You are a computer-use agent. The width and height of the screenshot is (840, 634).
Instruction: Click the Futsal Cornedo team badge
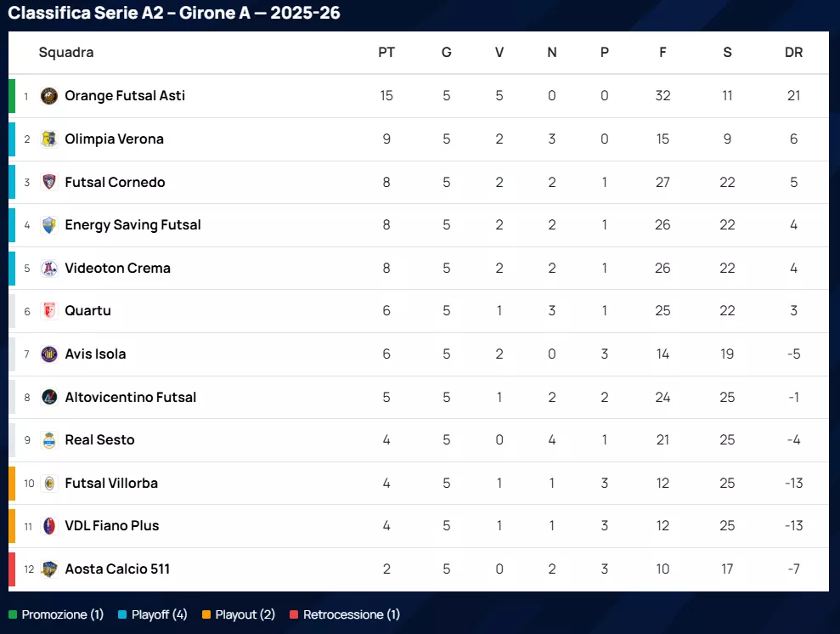[x=49, y=182]
